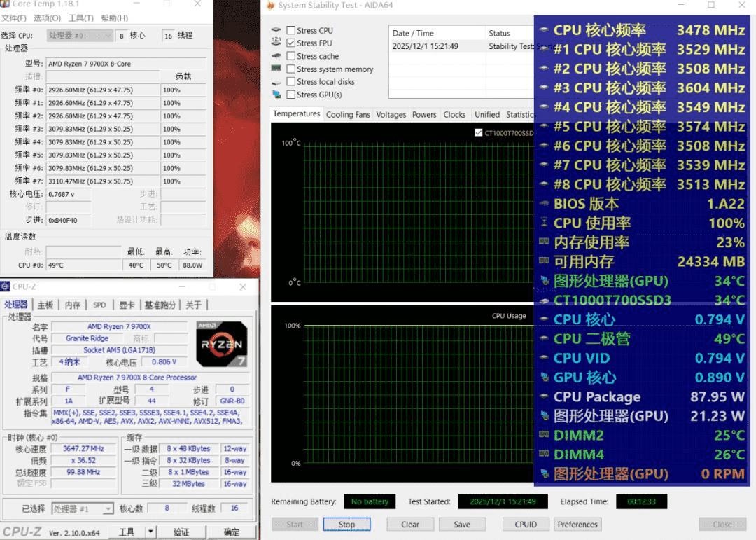Click the CPU-Z title bar icon

(6, 287)
